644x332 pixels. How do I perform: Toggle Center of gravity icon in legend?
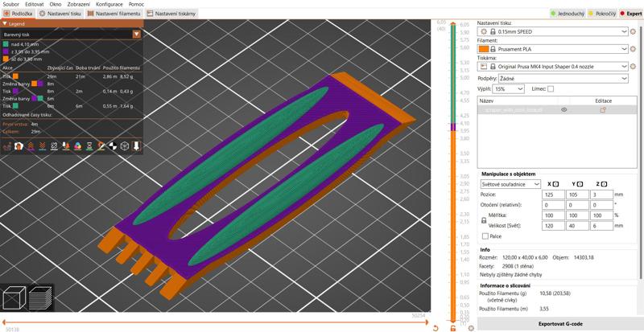pos(113,146)
